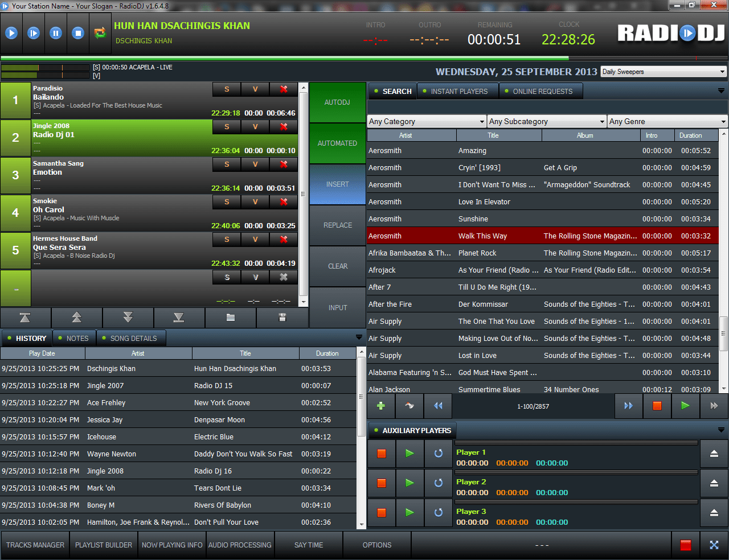This screenshot has width=729, height=560.
Task: Open the Any Category dropdown
Action: tap(426, 121)
